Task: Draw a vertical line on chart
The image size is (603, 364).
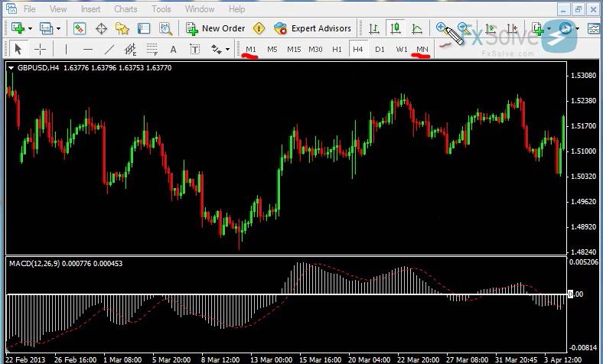Action: tap(67, 49)
